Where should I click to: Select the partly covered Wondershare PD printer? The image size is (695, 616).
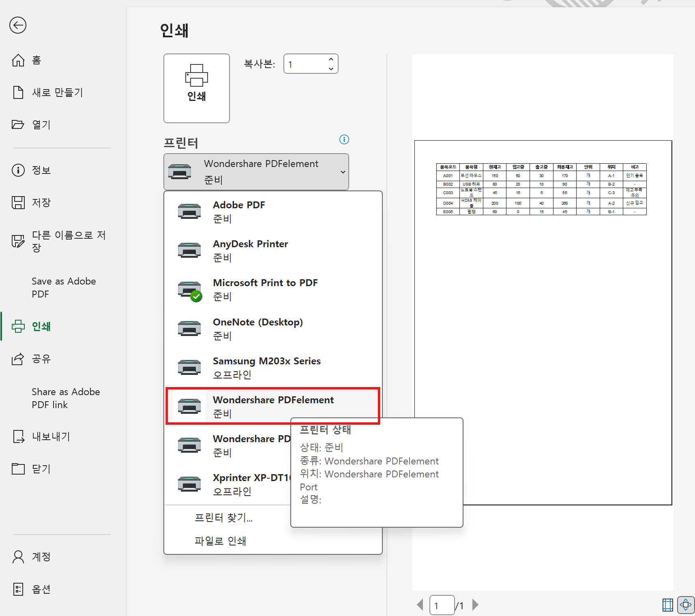tap(228, 445)
